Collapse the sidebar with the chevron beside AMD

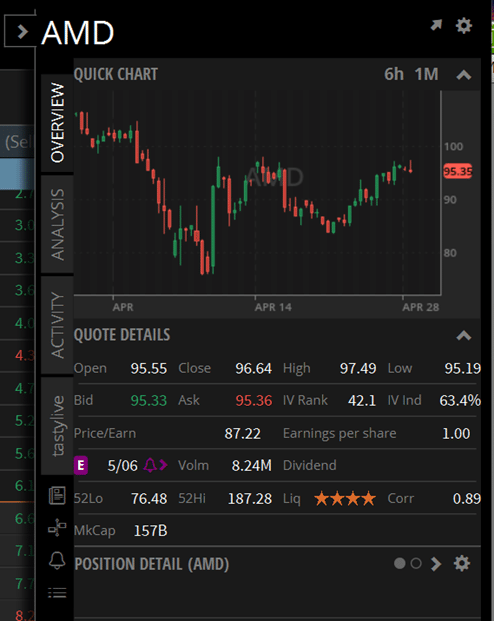pos(23,32)
